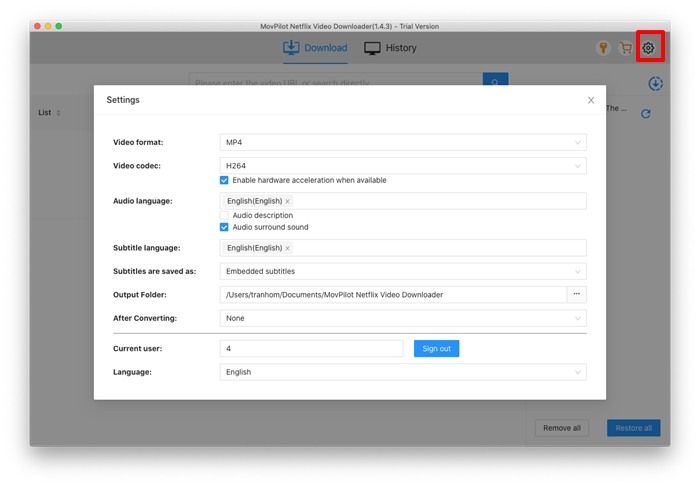The height and width of the screenshot is (486, 700).
Task: Click the refresh arrow icon
Action: (646, 114)
